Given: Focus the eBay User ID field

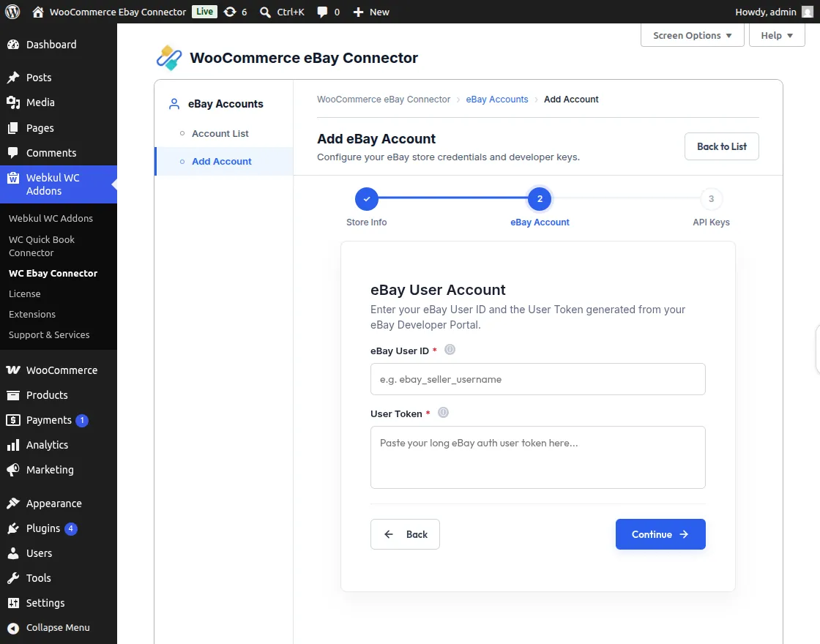Looking at the screenshot, I should 537,379.
